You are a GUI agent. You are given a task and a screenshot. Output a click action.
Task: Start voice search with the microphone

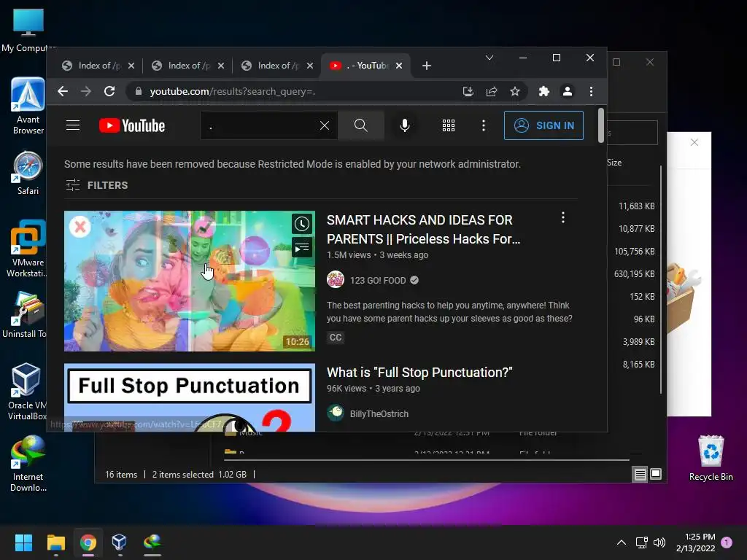click(x=404, y=125)
